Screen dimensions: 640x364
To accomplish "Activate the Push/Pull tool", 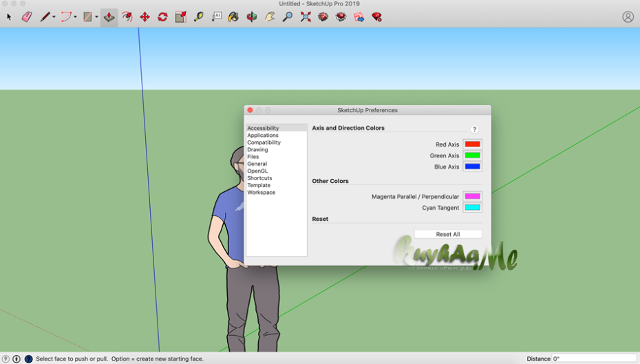I will pyautogui.click(x=109, y=17).
